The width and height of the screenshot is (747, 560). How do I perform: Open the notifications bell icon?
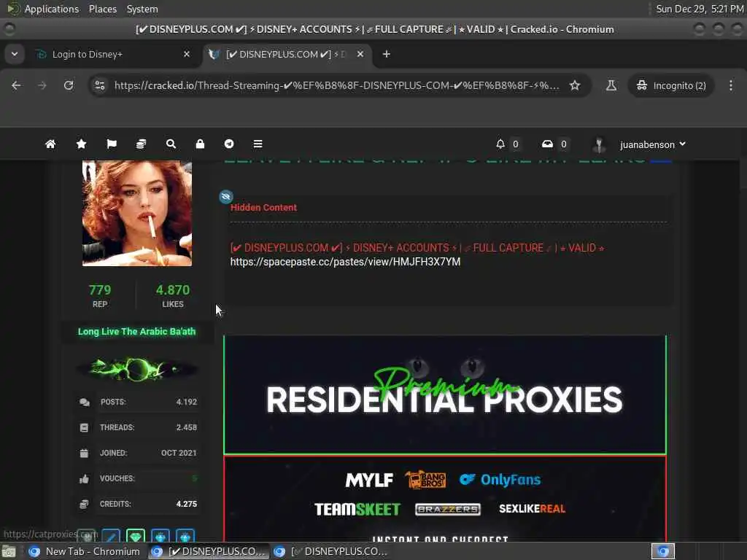pos(500,144)
